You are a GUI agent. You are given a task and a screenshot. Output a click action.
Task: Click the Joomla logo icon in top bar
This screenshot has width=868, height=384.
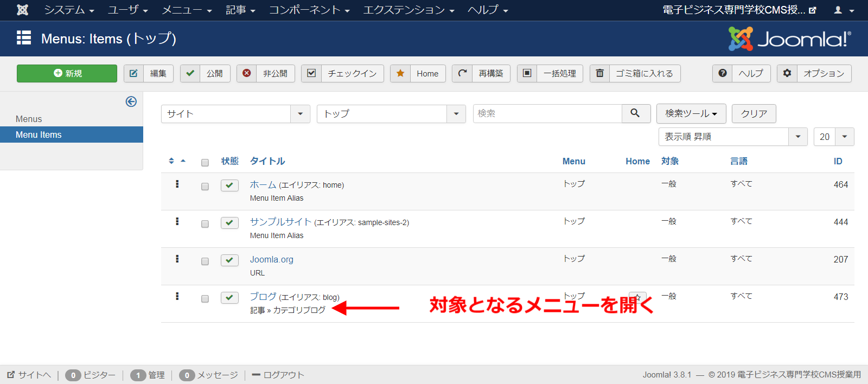[x=22, y=10]
